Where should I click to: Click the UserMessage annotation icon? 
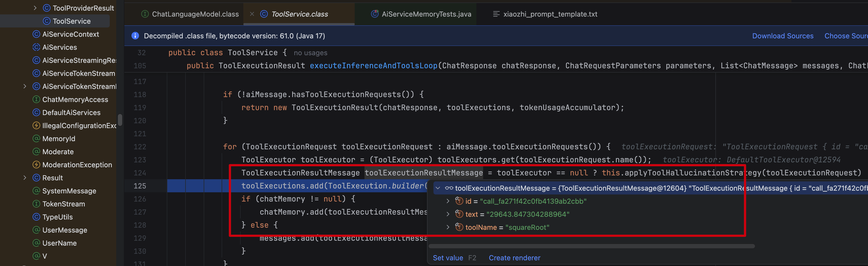tap(36, 230)
